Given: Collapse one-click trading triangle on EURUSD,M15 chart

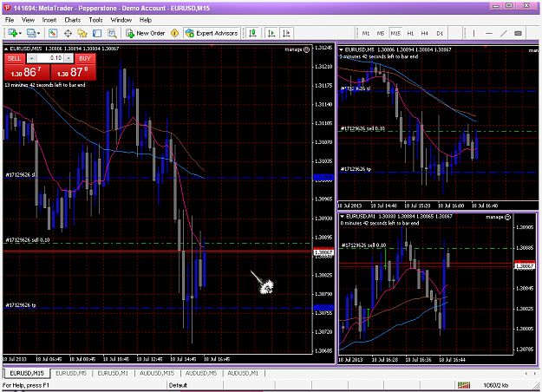Looking at the screenshot, I should point(6,49).
